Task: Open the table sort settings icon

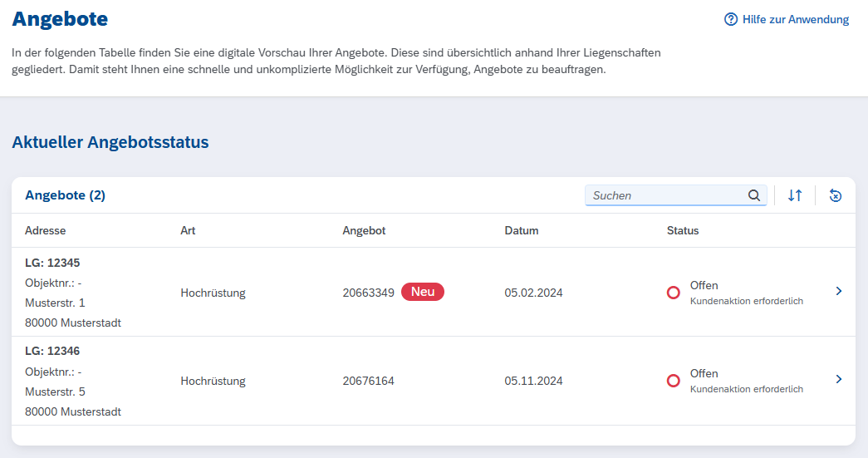Action: coord(795,195)
